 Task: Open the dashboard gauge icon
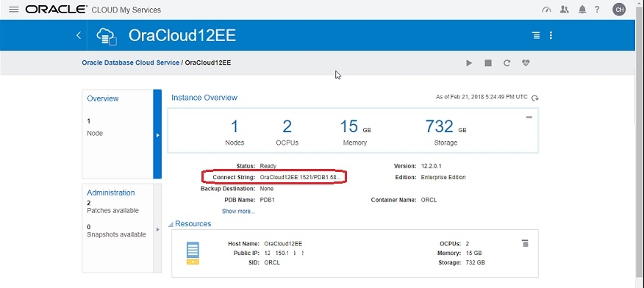[546, 10]
